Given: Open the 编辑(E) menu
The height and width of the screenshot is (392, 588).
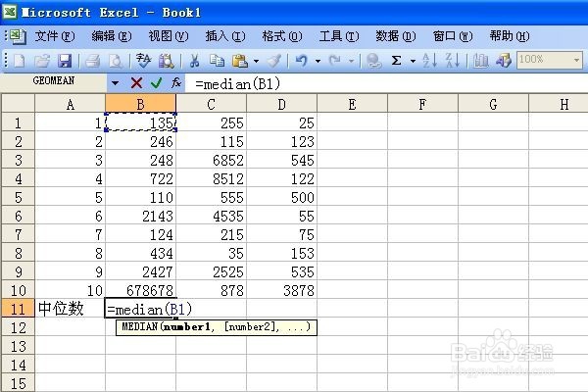Looking at the screenshot, I should coord(112,36).
